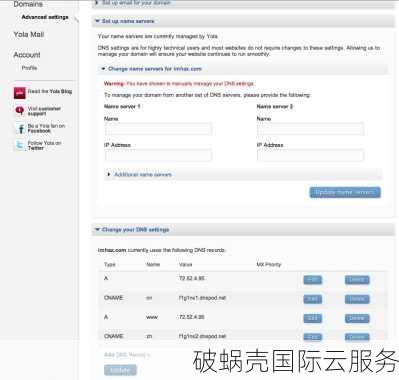Screen dimensions: 399x380
Task: Open Account in the sidebar
Action: (x=27, y=55)
